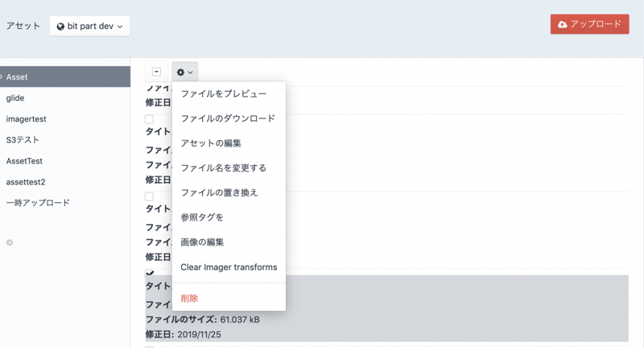This screenshot has width=644, height=348.
Task: Open the glide volume in sidebar
Action: click(15, 98)
